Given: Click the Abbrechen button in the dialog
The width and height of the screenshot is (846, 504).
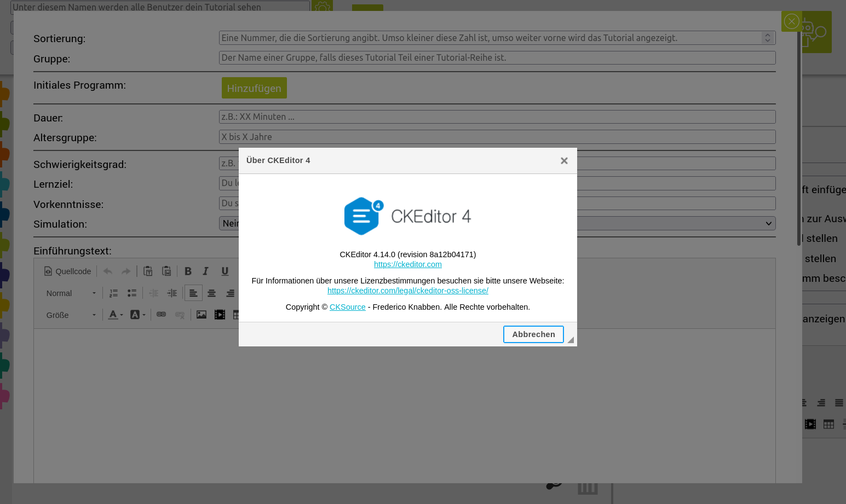Looking at the screenshot, I should 533,334.
